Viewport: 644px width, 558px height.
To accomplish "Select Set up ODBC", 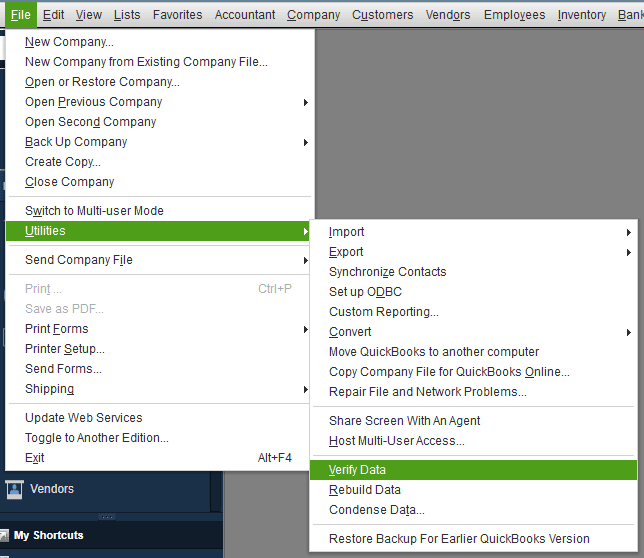I will point(365,292).
